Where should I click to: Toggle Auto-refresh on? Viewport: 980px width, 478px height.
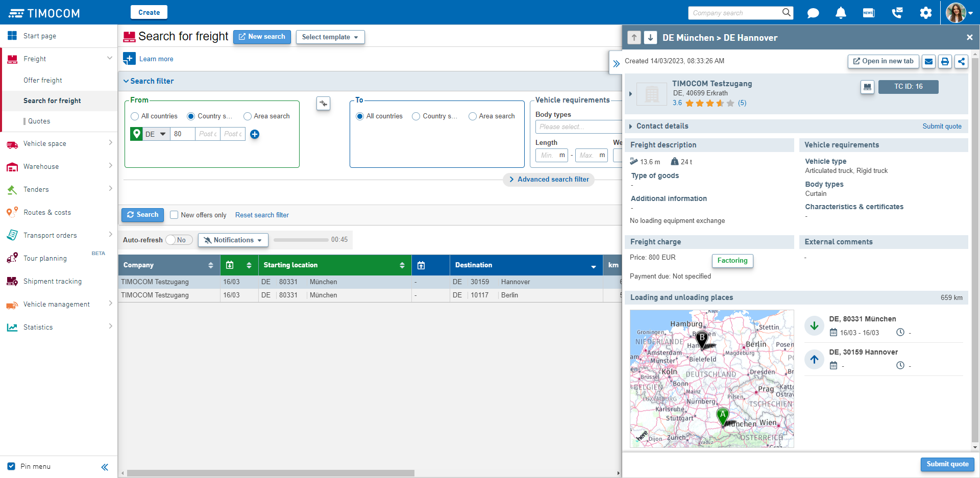coord(179,240)
